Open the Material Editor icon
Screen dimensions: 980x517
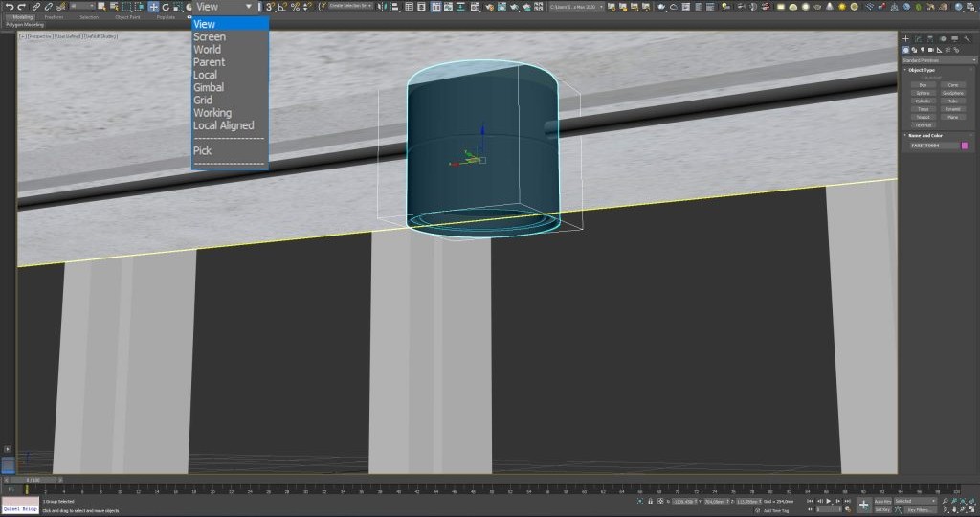[x=475, y=7]
